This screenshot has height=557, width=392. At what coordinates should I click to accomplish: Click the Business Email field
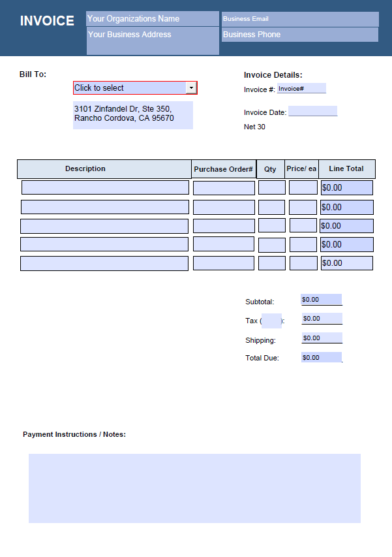tap(300, 19)
